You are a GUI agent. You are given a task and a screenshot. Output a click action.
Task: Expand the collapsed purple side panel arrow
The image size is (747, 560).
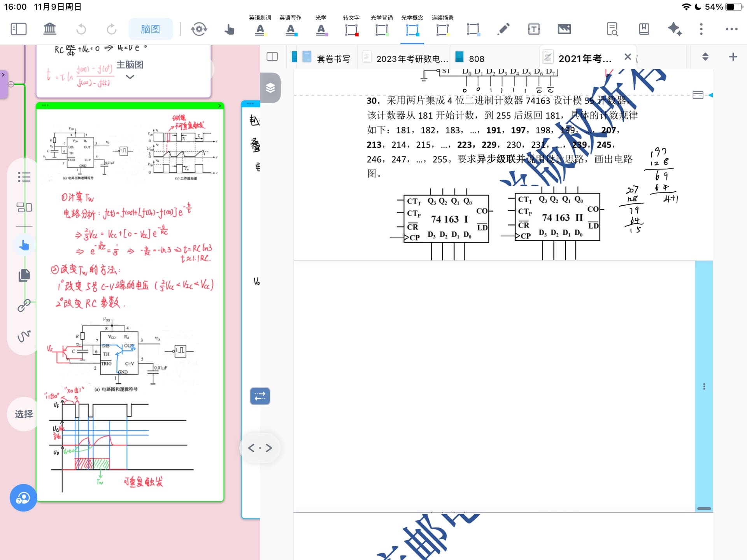coord(3,75)
